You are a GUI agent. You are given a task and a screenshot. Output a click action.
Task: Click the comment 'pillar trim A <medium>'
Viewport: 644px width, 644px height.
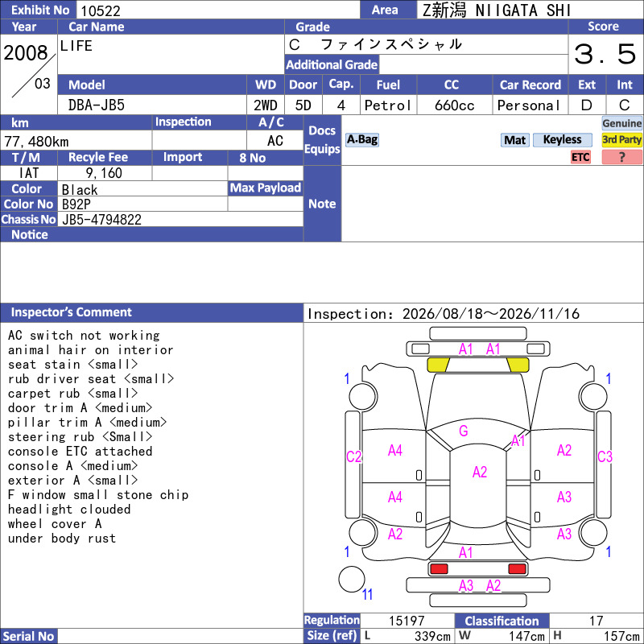coord(87,422)
